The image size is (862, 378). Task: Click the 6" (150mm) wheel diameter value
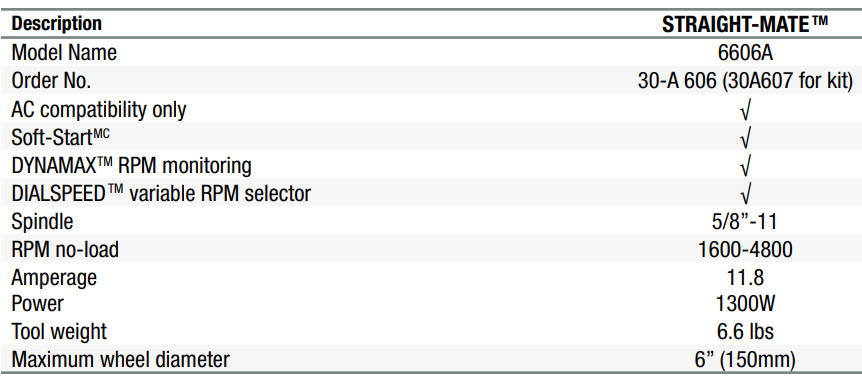[745, 360]
